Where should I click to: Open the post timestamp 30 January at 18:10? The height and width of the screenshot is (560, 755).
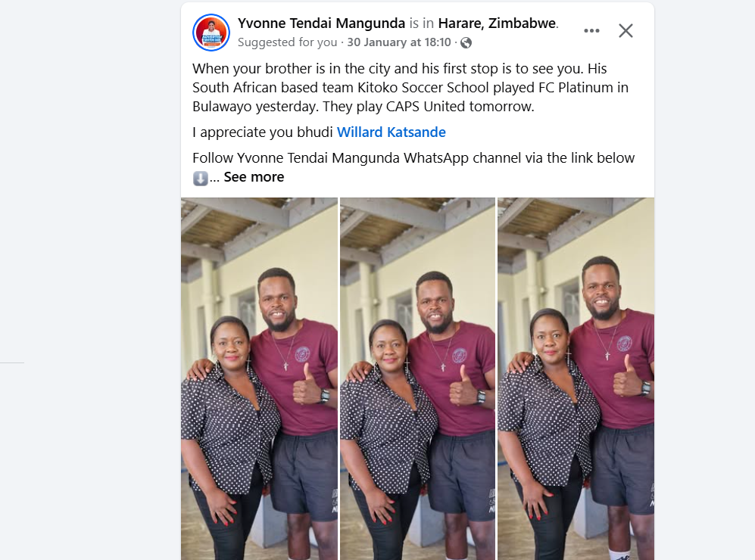pos(398,42)
